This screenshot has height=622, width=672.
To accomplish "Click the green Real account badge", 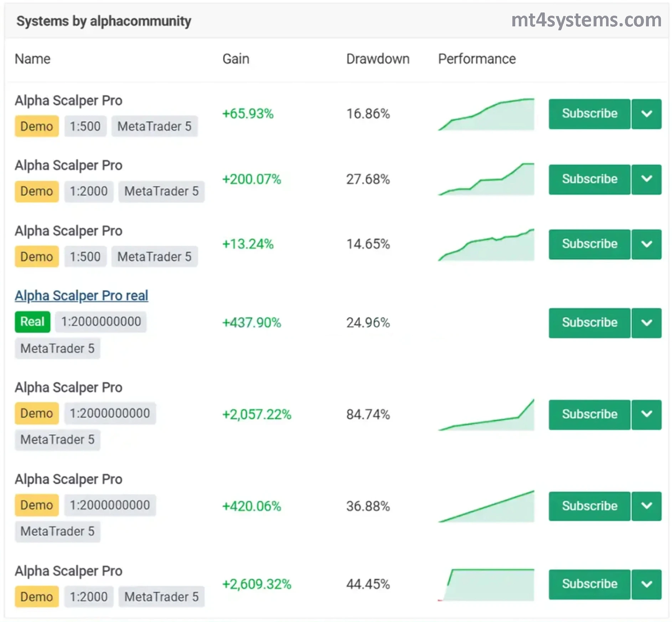I will [x=32, y=322].
